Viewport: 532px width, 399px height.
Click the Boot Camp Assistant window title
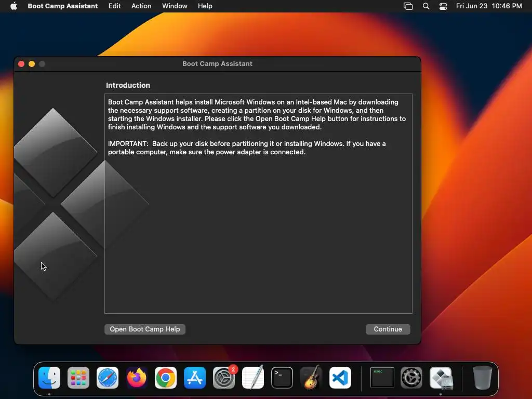pyautogui.click(x=217, y=64)
